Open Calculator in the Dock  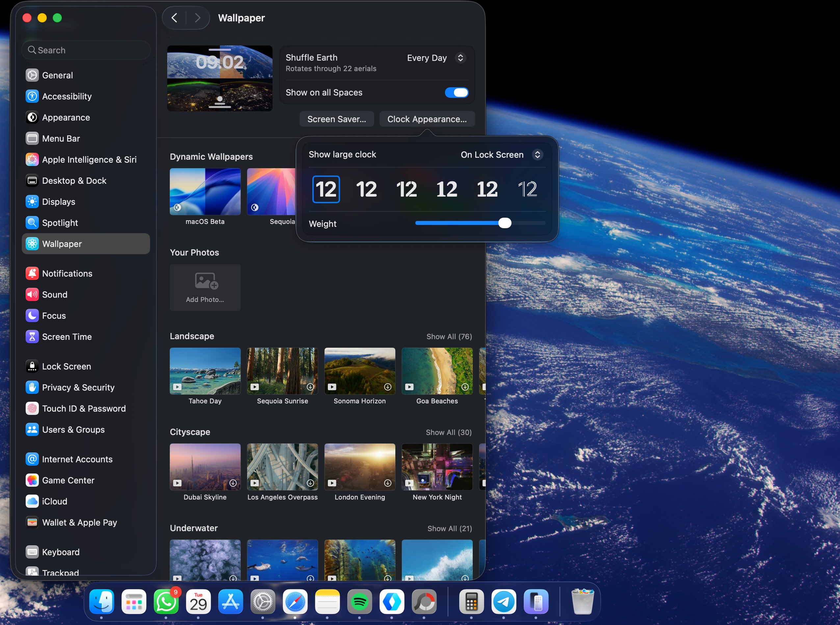[471, 602]
